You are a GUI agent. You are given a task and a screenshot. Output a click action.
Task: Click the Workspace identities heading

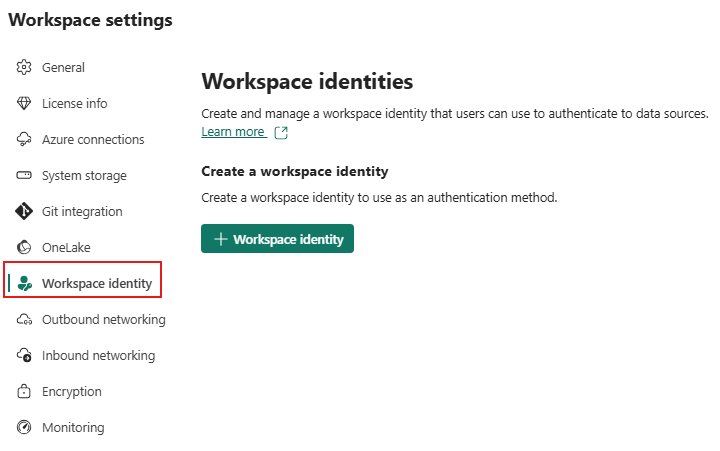point(307,82)
